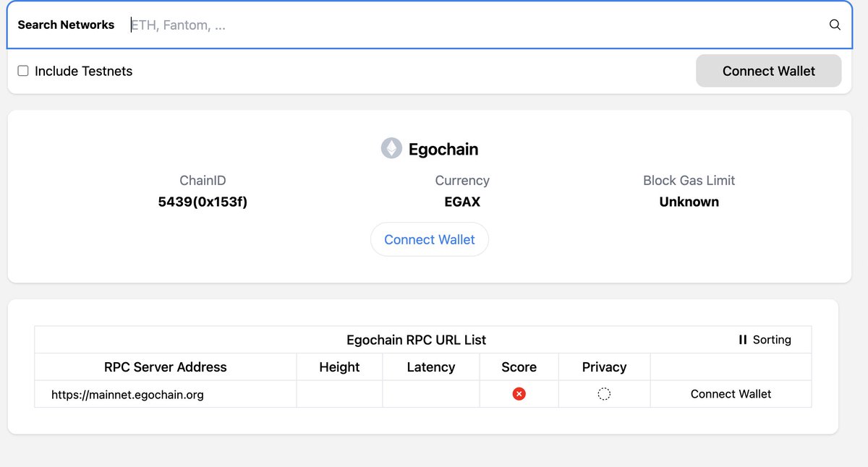The width and height of the screenshot is (868, 467).
Task: Enable the Include Testnets checkbox
Action: pyautogui.click(x=22, y=70)
